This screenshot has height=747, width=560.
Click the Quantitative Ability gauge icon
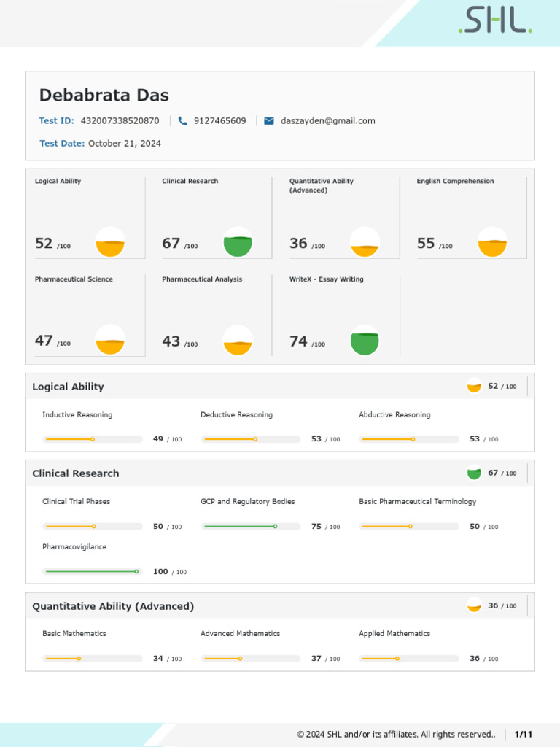365,242
